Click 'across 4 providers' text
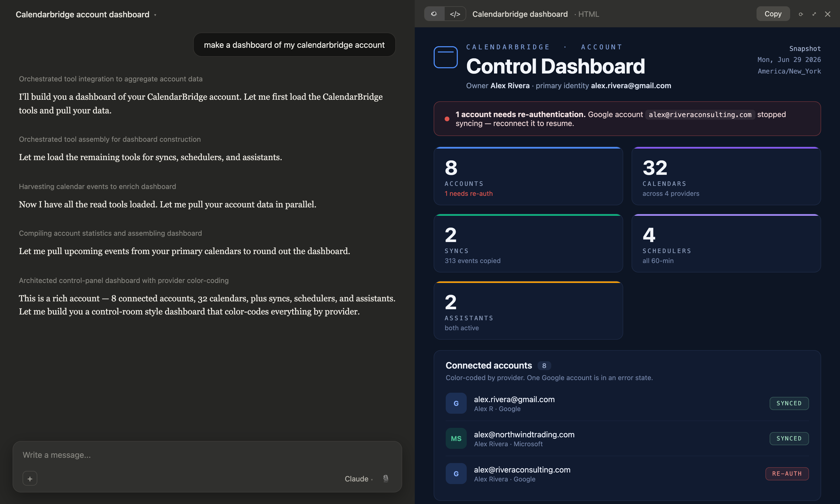The width and height of the screenshot is (840, 504). (x=671, y=193)
